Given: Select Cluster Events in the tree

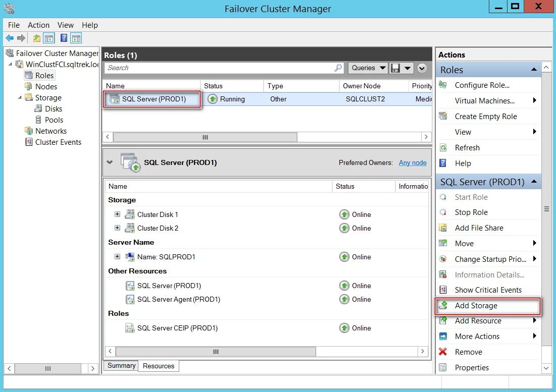Looking at the screenshot, I should point(58,142).
